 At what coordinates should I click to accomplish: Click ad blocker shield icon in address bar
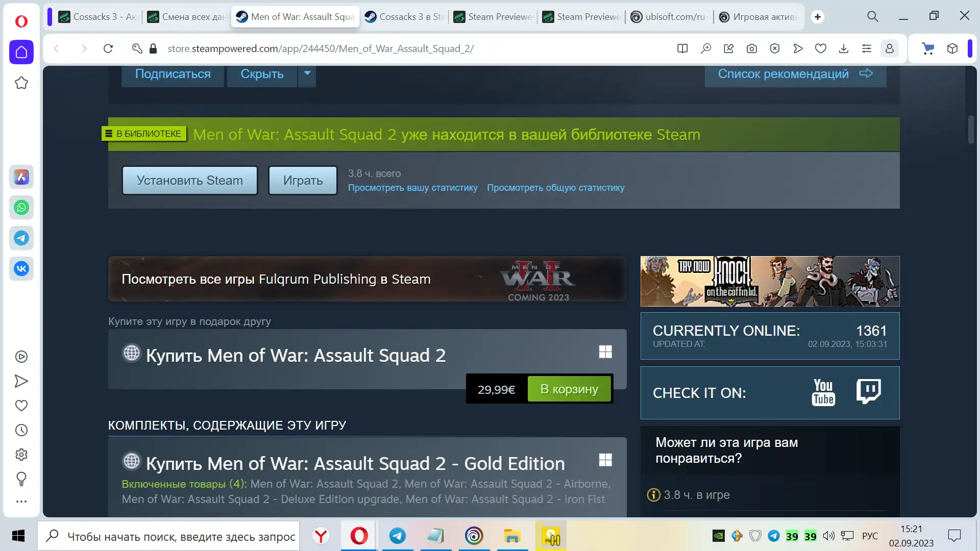click(775, 48)
